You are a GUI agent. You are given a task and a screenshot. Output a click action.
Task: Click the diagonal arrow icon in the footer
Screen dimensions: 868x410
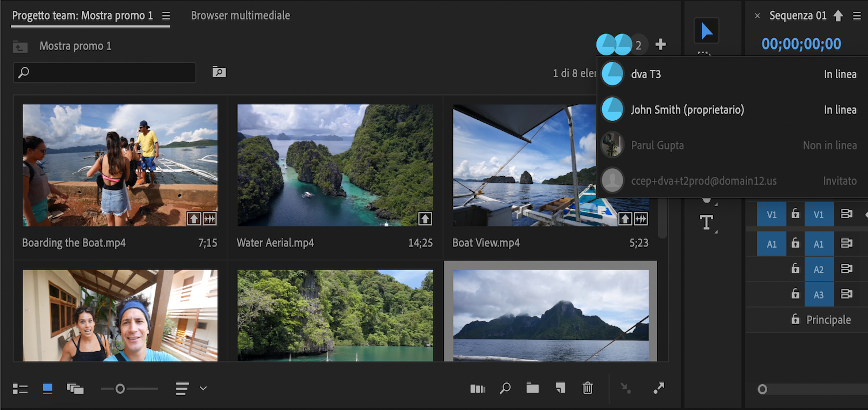659,389
